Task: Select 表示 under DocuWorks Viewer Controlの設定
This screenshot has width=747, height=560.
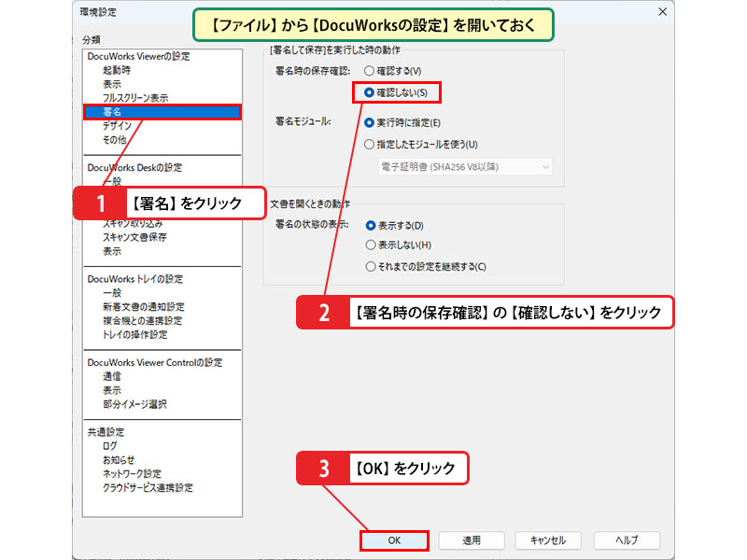Action: [112, 390]
